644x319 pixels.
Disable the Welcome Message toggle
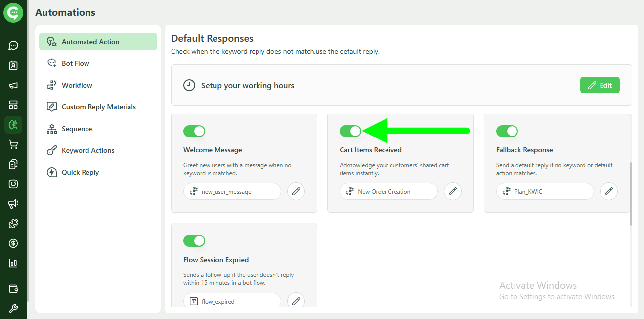coord(194,131)
